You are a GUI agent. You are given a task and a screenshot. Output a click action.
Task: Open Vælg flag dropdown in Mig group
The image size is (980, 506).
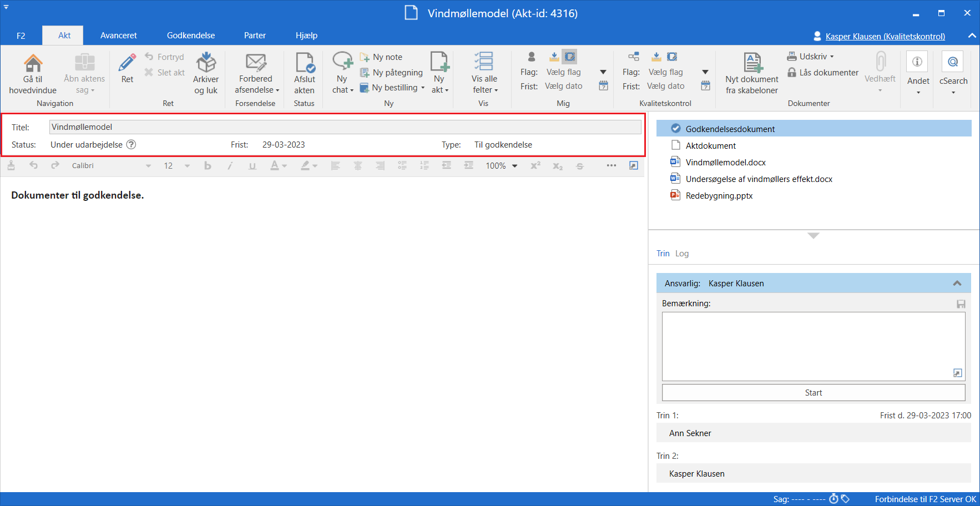pos(603,72)
